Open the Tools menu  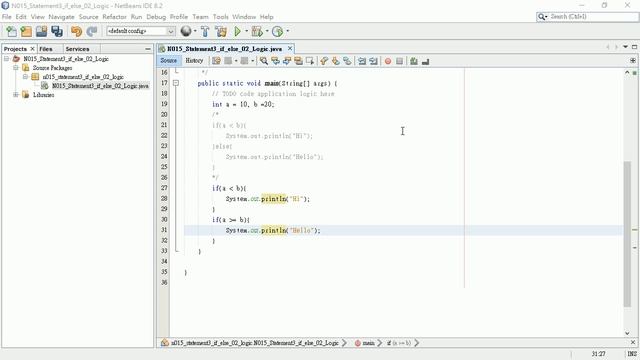coord(220,17)
